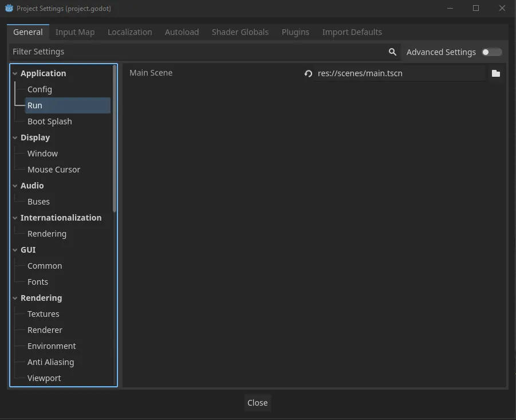Image resolution: width=516 pixels, height=420 pixels.
Task: Collapse the Rendering settings section
Action: point(15,297)
